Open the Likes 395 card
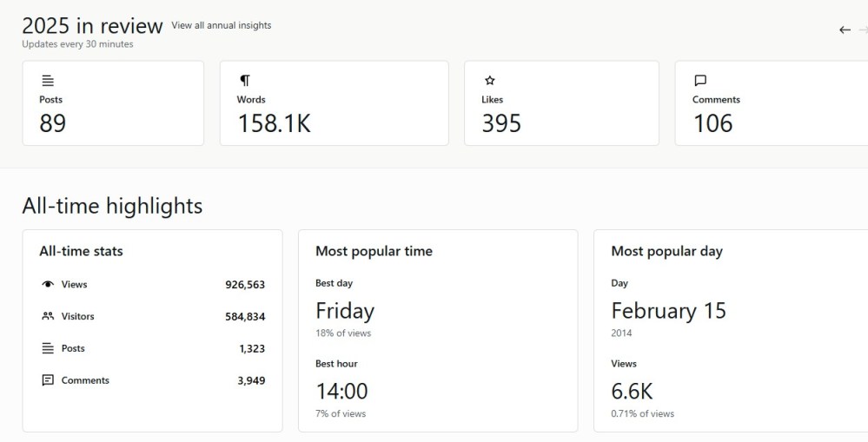Image resolution: width=868 pixels, height=442 pixels. (x=561, y=103)
